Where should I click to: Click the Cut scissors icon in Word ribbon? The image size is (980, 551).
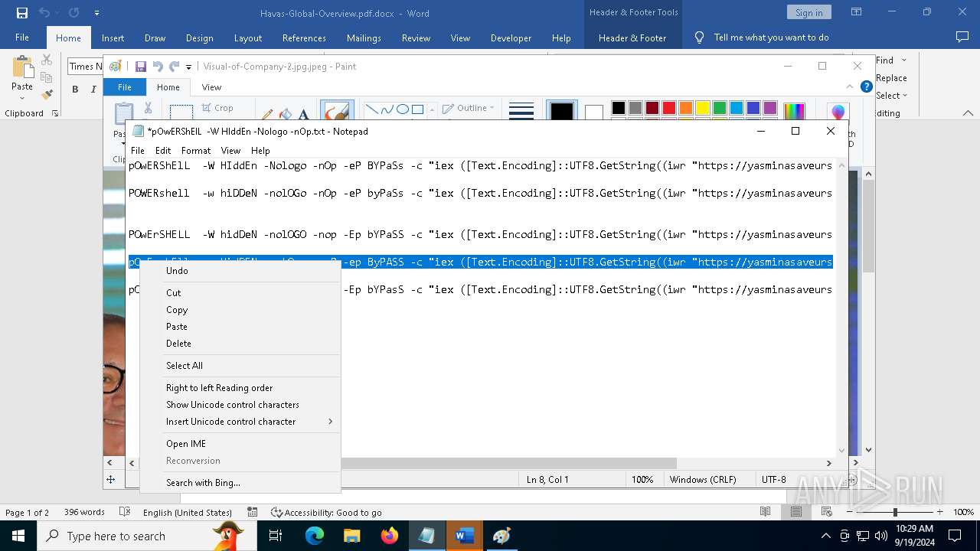tap(47, 60)
